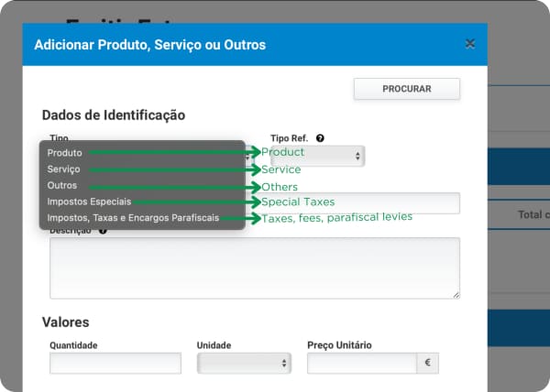Image resolution: width=550 pixels, height=392 pixels.
Task: Click the Dados de Identificação heading
Action: coord(114,115)
